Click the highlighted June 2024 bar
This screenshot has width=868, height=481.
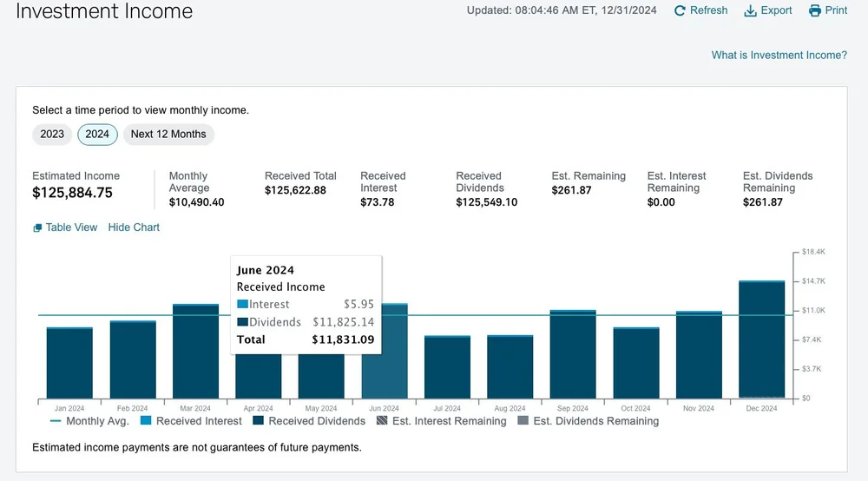pyautogui.click(x=385, y=351)
